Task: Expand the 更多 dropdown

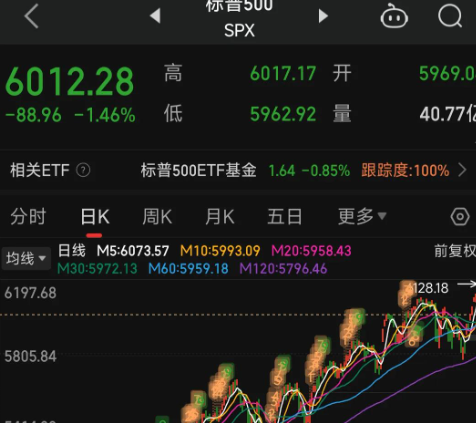Action: (362, 217)
